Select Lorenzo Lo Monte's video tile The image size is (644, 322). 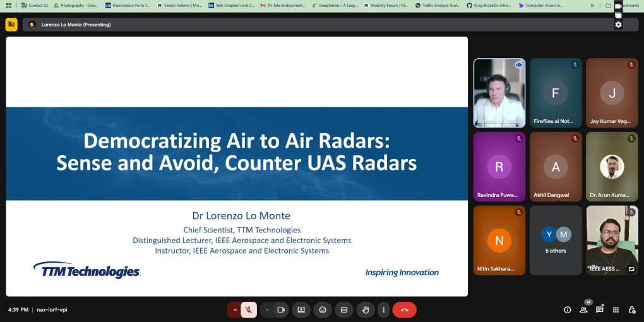pyautogui.click(x=499, y=93)
